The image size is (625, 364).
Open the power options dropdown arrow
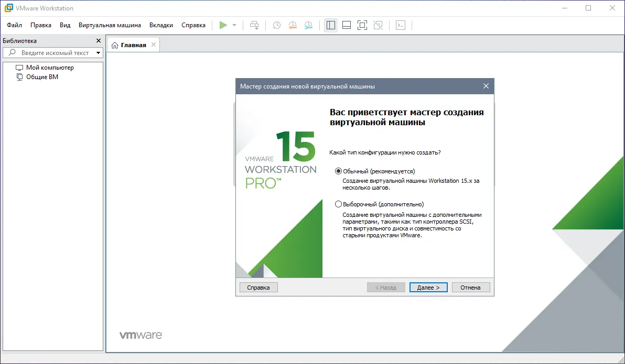pyautogui.click(x=234, y=25)
